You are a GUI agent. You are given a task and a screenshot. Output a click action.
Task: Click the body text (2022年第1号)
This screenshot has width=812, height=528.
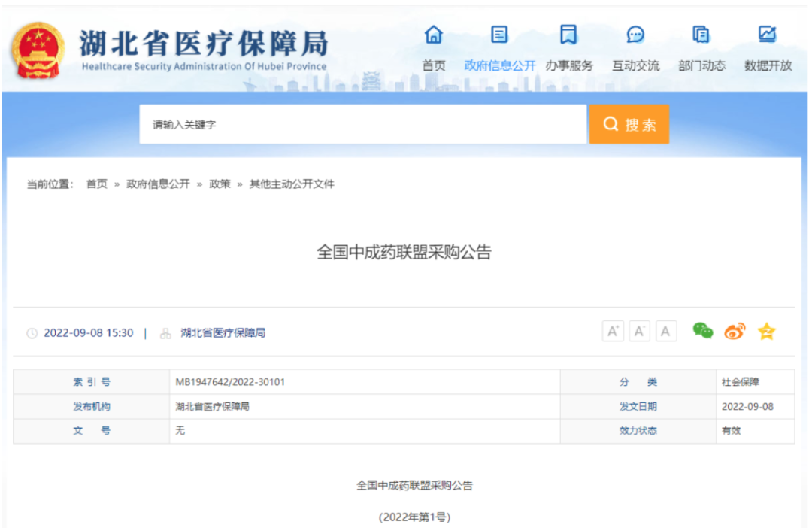tap(414, 517)
